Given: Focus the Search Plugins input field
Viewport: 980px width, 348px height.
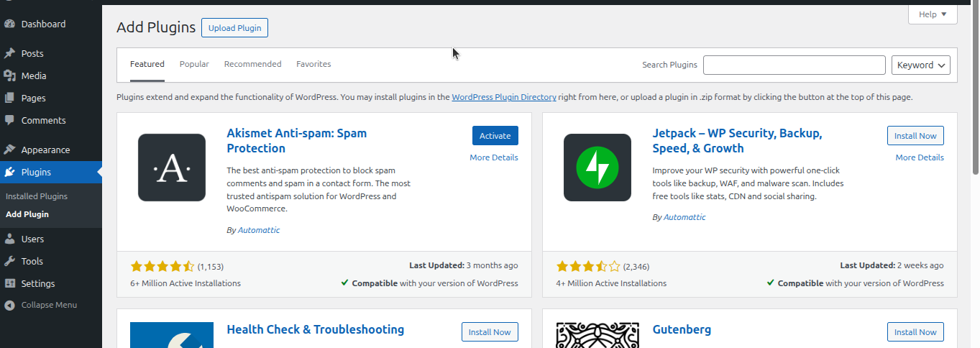Looking at the screenshot, I should pos(794,65).
